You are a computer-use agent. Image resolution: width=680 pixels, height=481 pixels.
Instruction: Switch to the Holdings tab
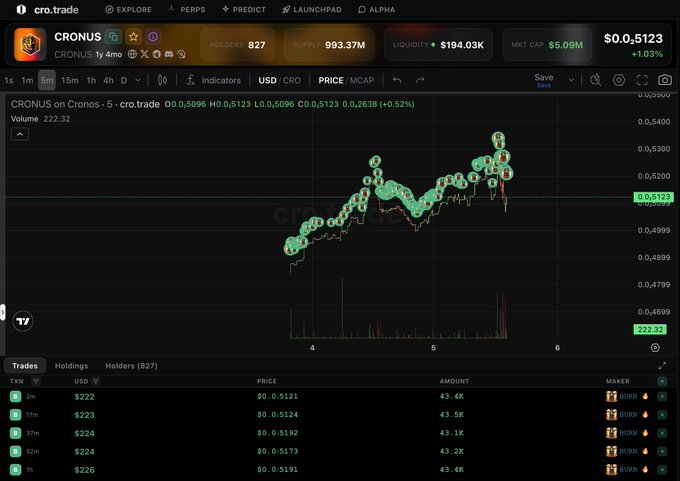pyautogui.click(x=72, y=366)
